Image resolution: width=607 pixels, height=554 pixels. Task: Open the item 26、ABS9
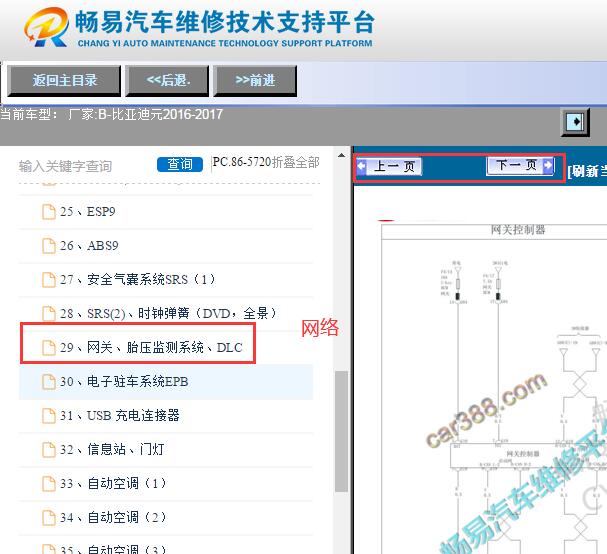(89, 246)
